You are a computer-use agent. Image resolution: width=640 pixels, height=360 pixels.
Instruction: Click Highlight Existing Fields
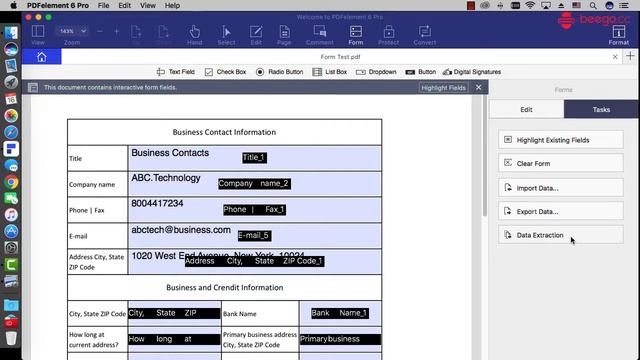pos(561,140)
